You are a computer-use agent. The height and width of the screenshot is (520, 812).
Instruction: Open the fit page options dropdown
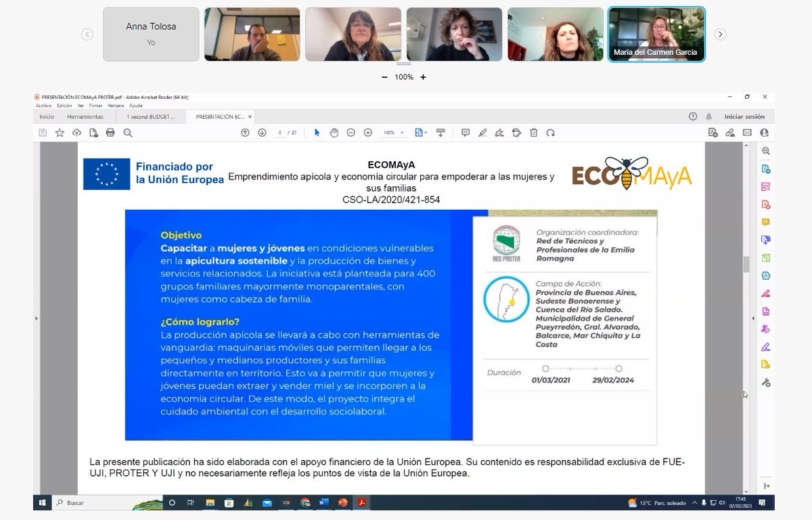pyautogui.click(x=421, y=133)
